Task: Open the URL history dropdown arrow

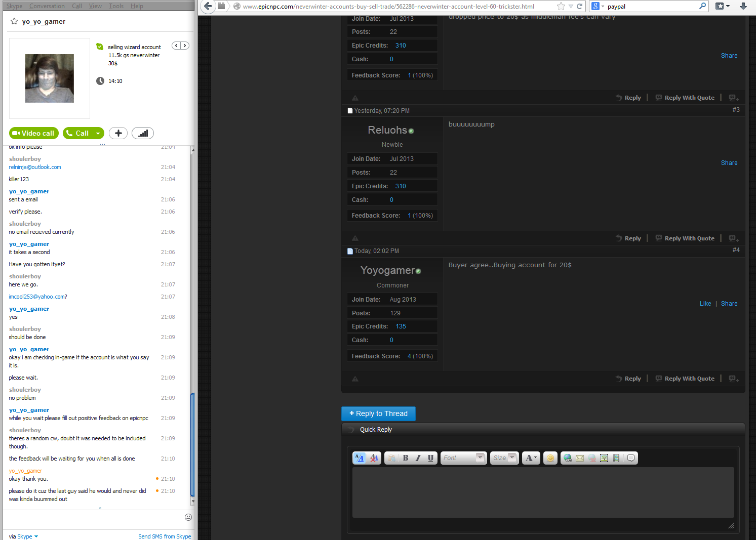Action: (571, 6)
